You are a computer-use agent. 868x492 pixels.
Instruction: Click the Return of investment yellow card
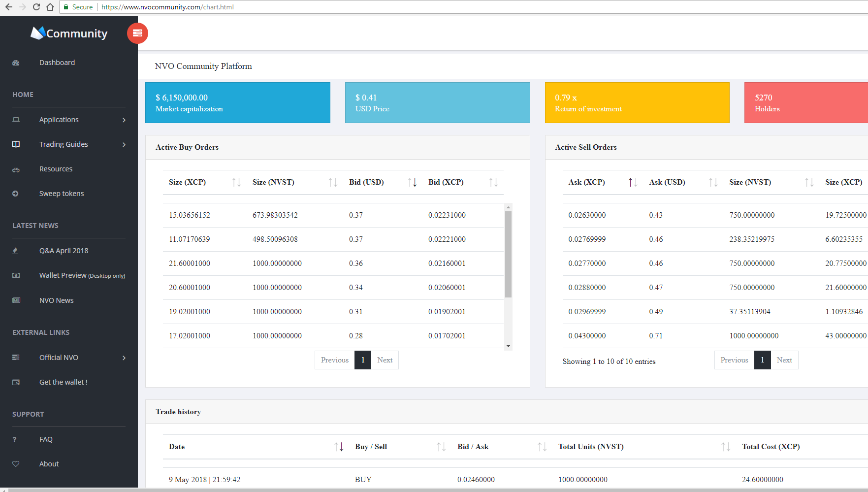coord(637,102)
